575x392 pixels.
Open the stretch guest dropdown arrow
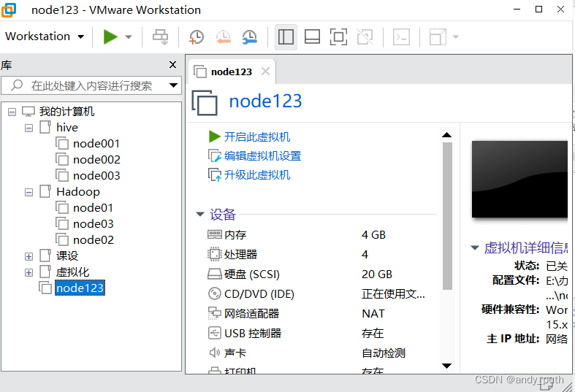click(456, 36)
